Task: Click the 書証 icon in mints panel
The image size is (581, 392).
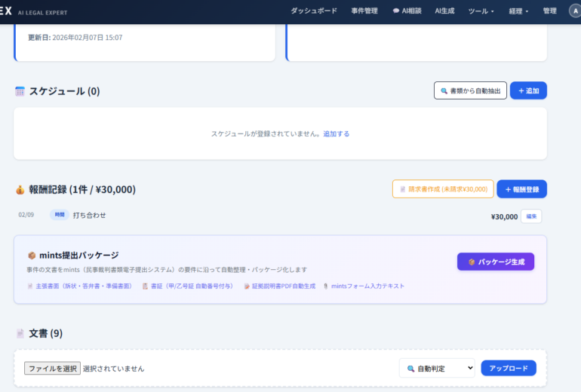Action: (145, 286)
